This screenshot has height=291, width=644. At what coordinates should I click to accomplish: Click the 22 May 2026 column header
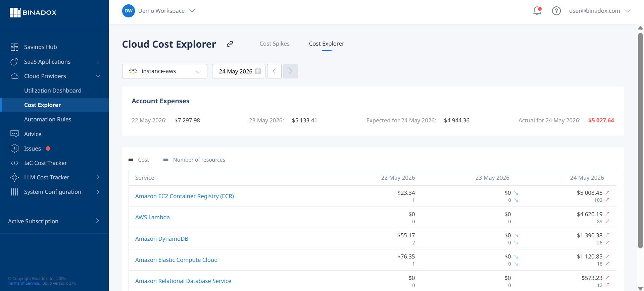[x=398, y=178]
